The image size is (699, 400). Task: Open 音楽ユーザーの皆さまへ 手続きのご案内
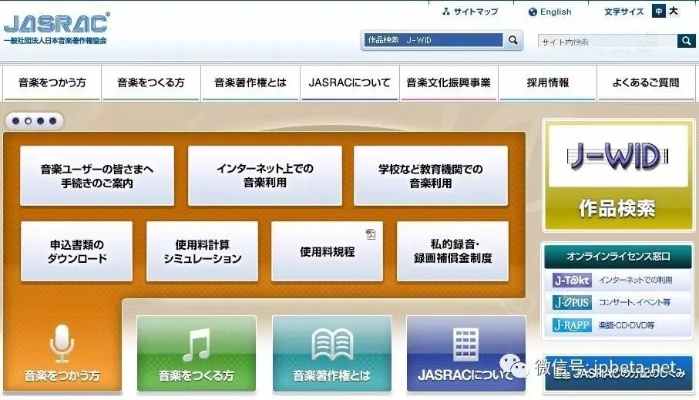click(x=97, y=176)
